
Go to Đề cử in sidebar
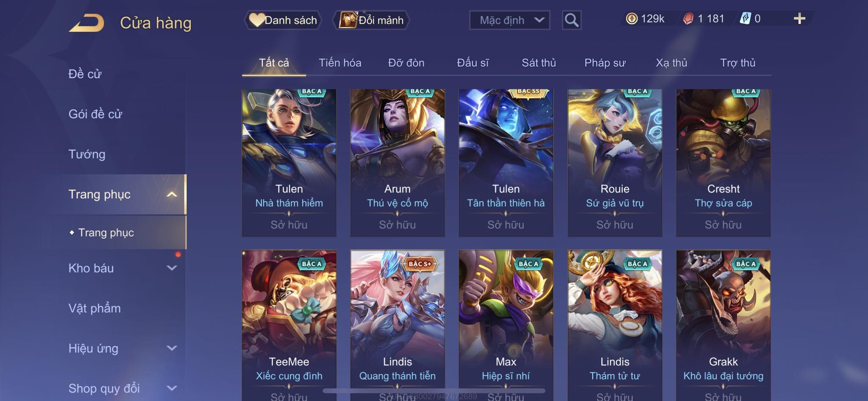[85, 74]
